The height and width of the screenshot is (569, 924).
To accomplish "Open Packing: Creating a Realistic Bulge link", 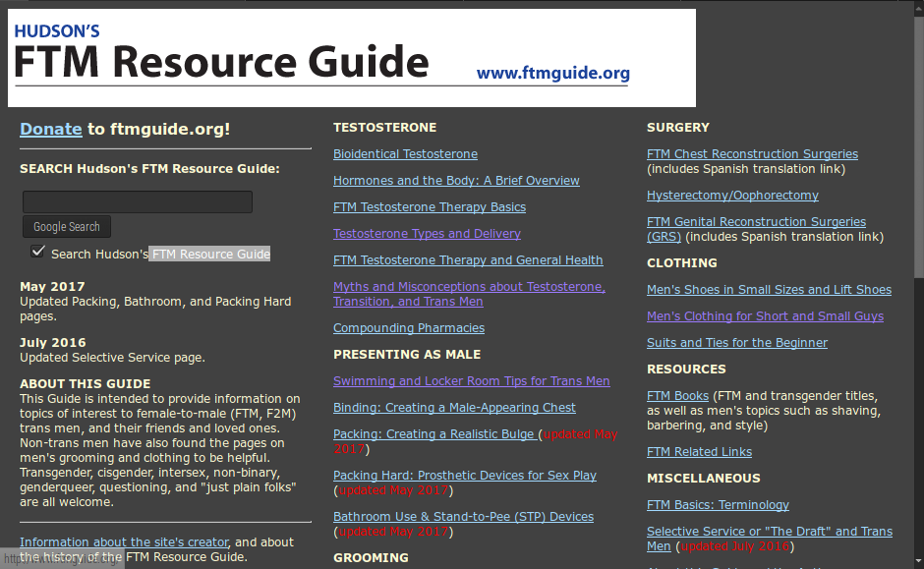I will pyautogui.click(x=435, y=433).
